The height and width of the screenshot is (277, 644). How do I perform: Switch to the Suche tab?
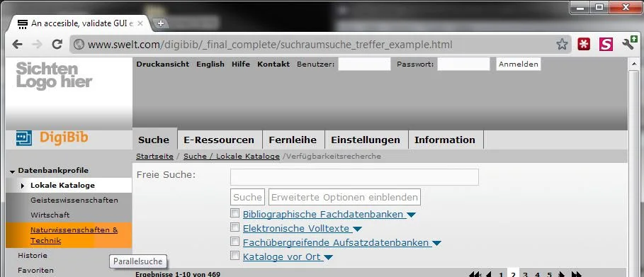(x=154, y=140)
